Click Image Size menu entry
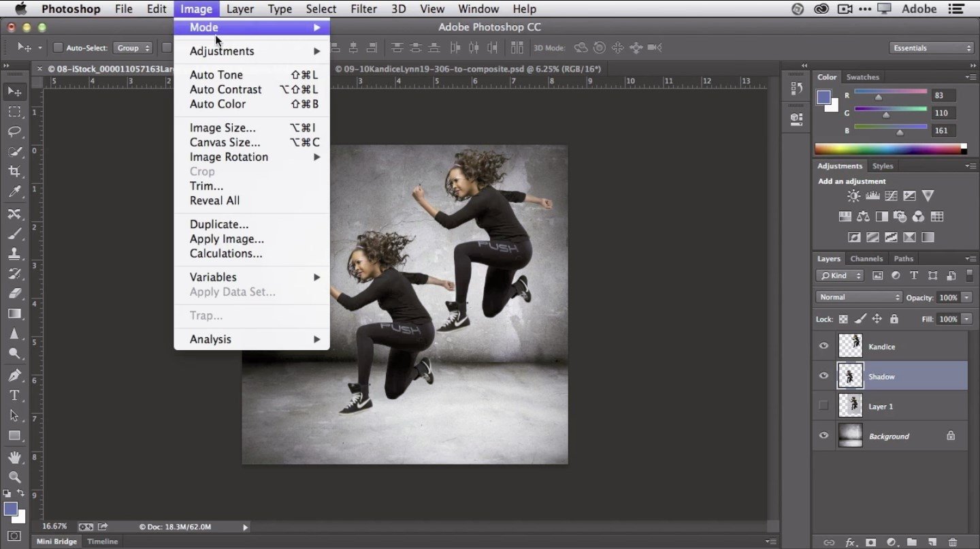The width and height of the screenshot is (980, 549). click(x=223, y=128)
